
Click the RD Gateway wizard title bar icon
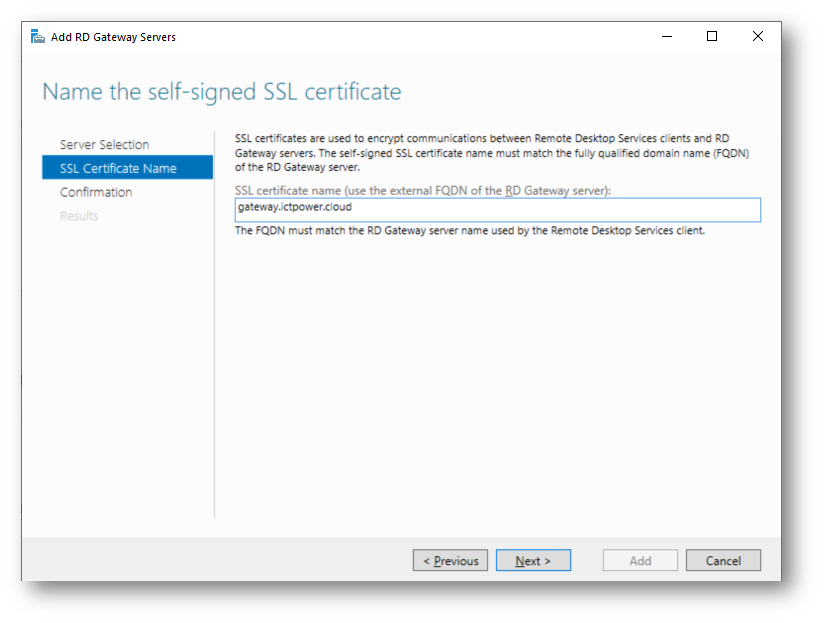(x=38, y=37)
